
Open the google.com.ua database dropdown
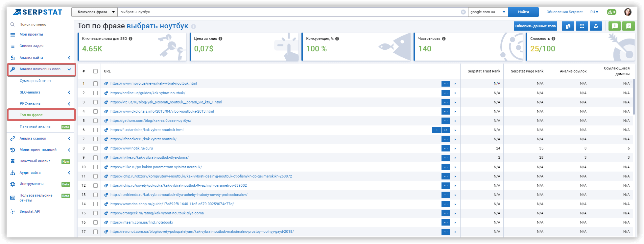pos(488,12)
